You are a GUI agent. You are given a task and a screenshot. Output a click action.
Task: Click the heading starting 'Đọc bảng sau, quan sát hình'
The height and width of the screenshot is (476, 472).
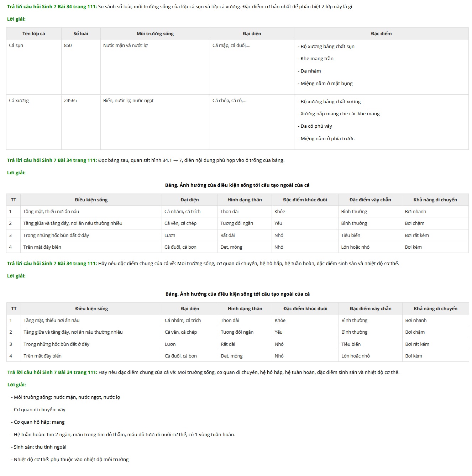click(x=146, y=160)
